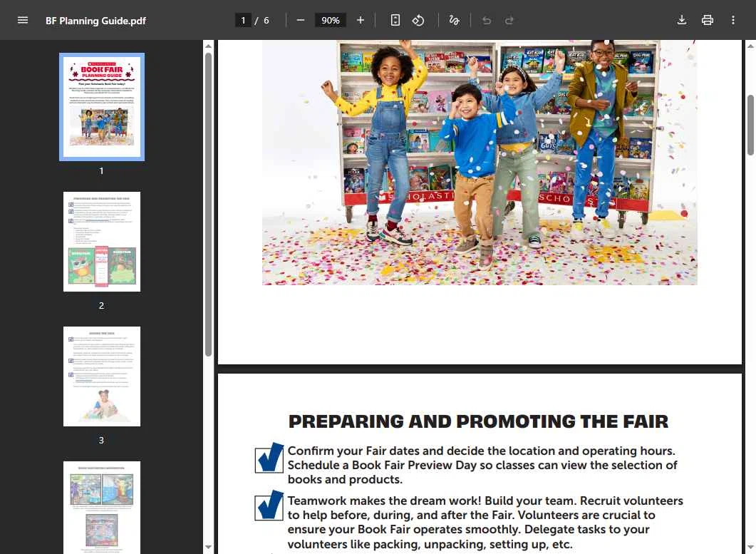The height and width of the screenshot is (554, 756).
Task: Select page 1 thumbnail
Action: tap(102, 107)
